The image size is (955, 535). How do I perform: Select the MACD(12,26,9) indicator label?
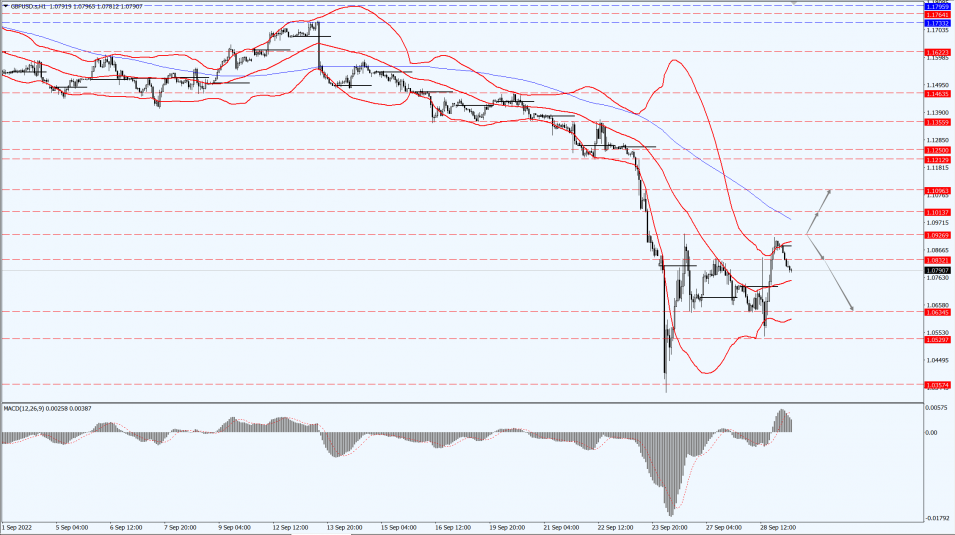coord(48,408)
